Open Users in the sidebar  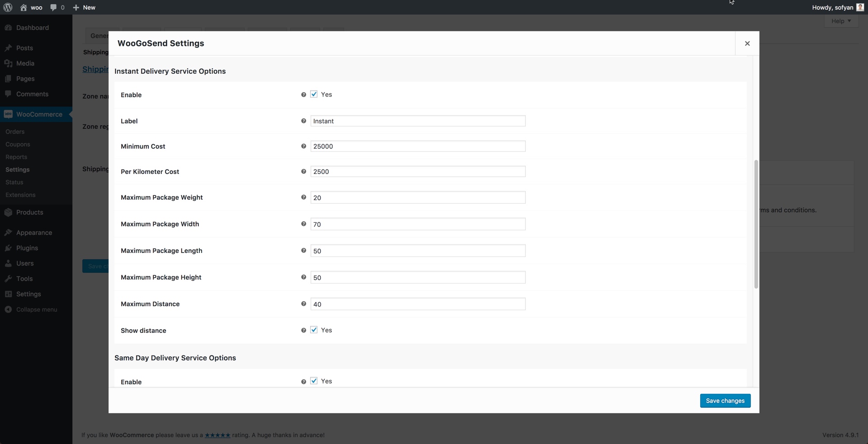[x=25, y=263]
